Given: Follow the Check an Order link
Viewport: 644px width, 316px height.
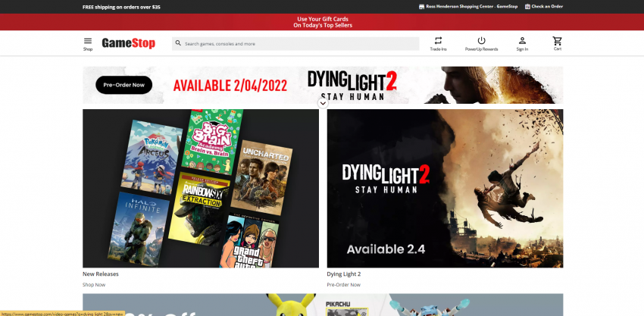Looking at the screenshot, I should click(x=547, y=7).
